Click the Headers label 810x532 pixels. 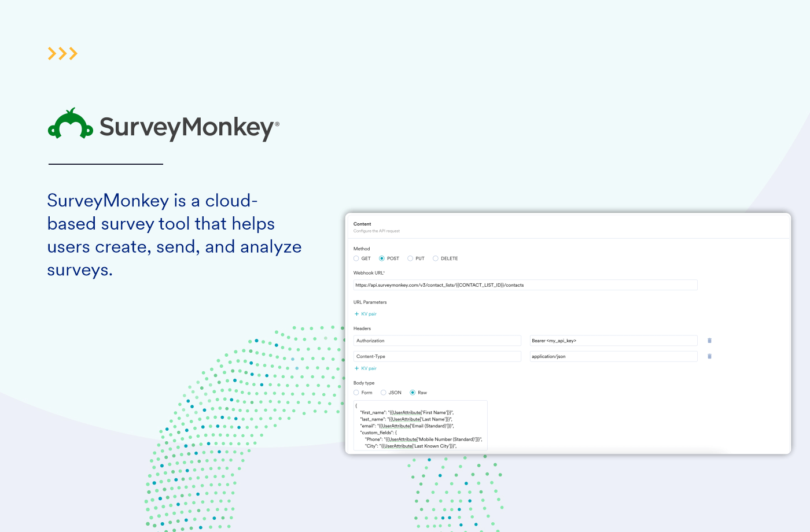coord(362,328)
